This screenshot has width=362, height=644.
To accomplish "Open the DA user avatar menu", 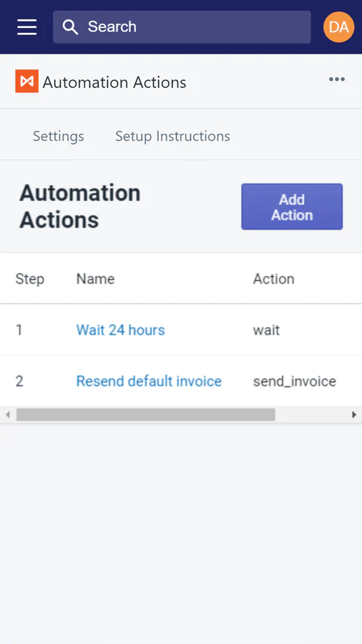I will pos(338,27).
